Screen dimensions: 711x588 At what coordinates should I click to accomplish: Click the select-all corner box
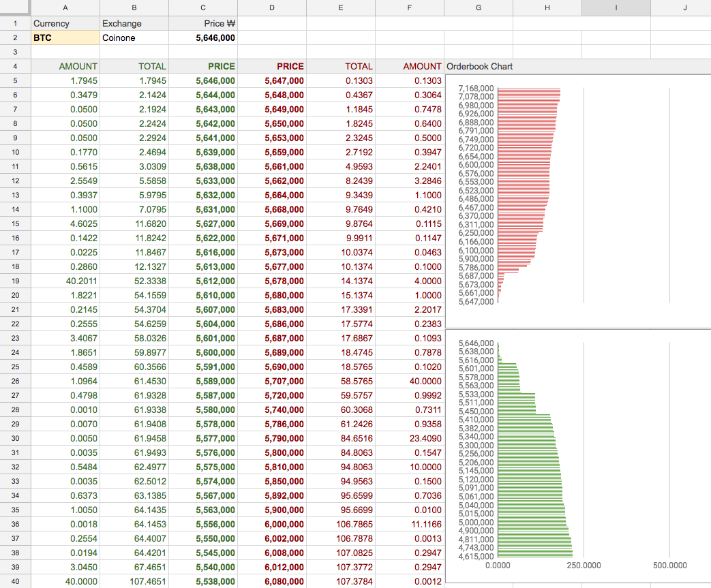pyautogui.click(x=16, y=7)
